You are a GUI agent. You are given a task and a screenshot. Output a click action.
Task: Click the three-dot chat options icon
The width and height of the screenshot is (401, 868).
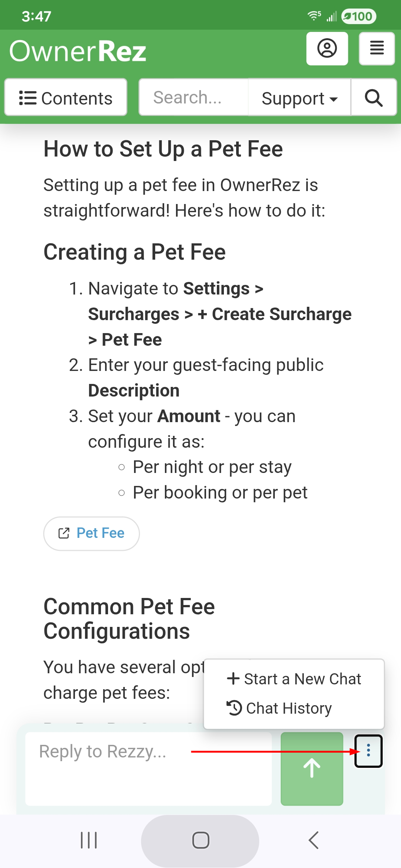point(368,751)
